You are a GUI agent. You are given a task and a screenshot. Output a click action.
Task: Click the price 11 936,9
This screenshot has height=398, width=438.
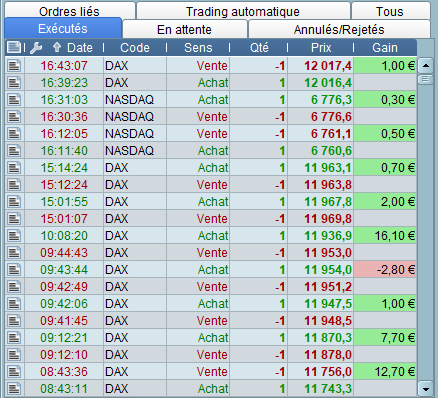pyautogui.click(x=328, y=236)
